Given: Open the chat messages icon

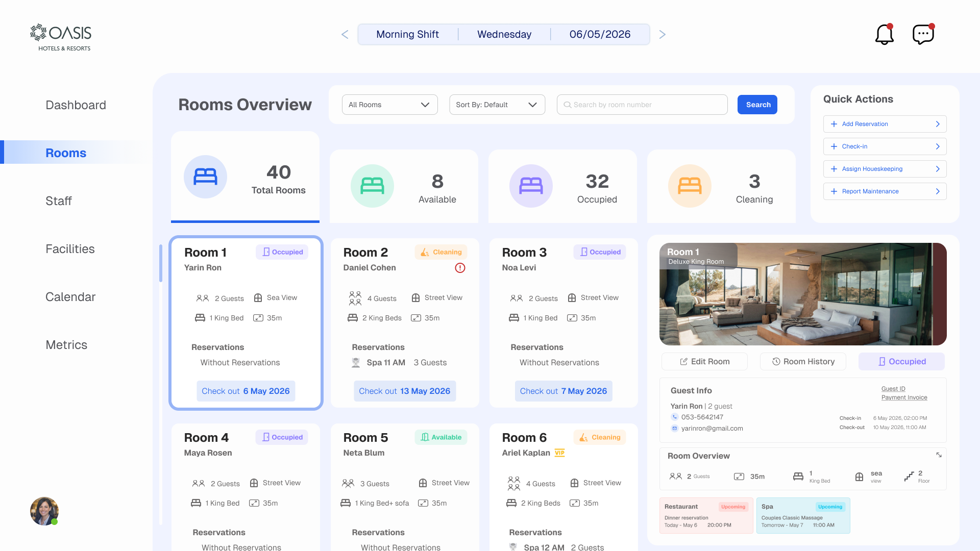Looking at the screenshot, I should click(923, 34).
